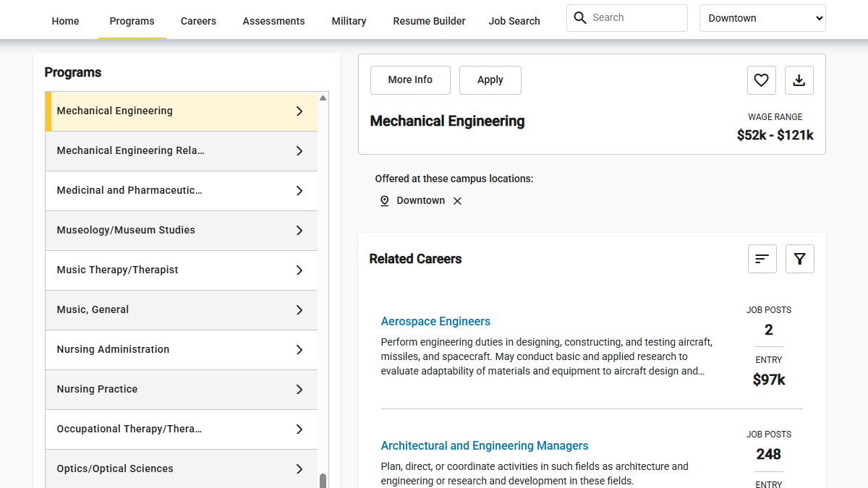Select Mechanical Engineering Rela… program row
This screenshot has width=868, height=488.
coord(182,151)
